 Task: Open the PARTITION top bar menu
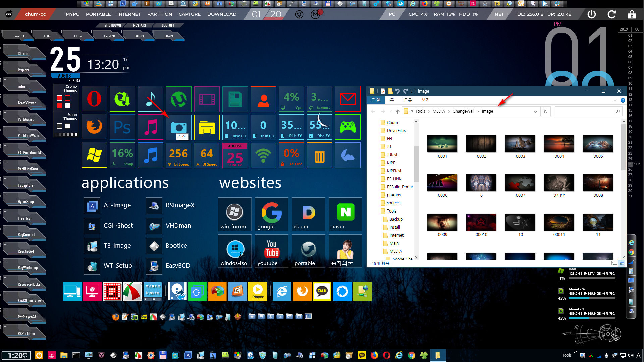tap(160, 14)
